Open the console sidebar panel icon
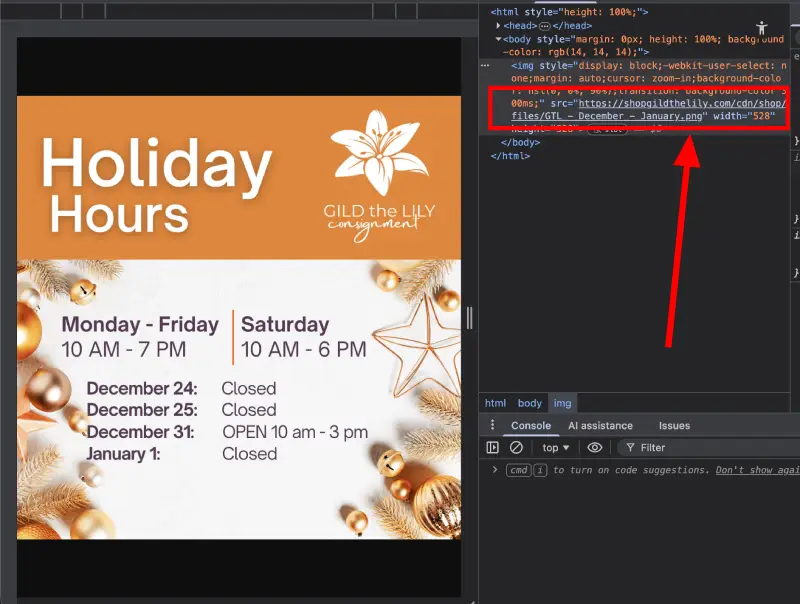 492,448
